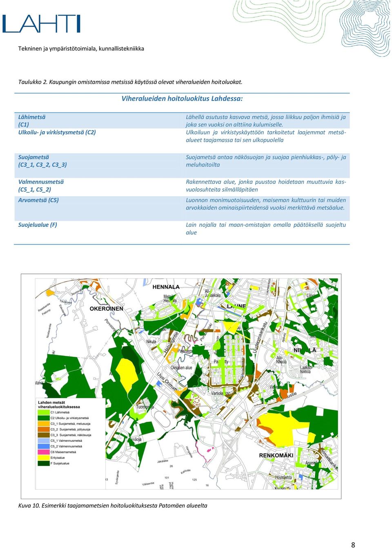Viewport: 392px width, 548px height.
Task: Click the 'Lähimetsä' row label in the table
Action: 32,117
